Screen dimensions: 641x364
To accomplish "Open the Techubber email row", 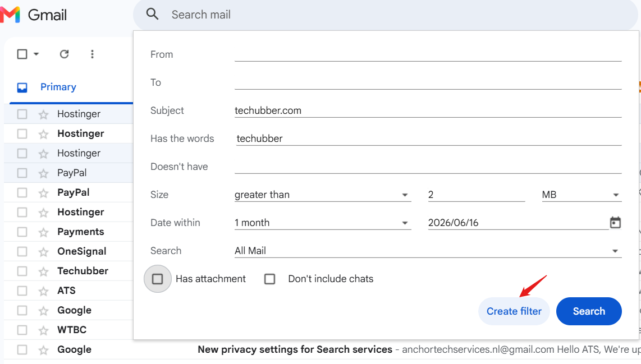I will pos(68,271).
